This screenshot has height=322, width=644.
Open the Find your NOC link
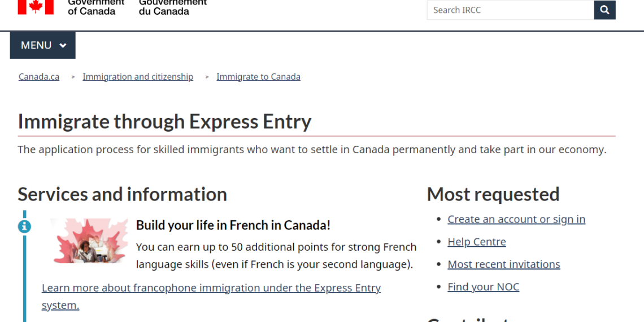pos(483,287)
